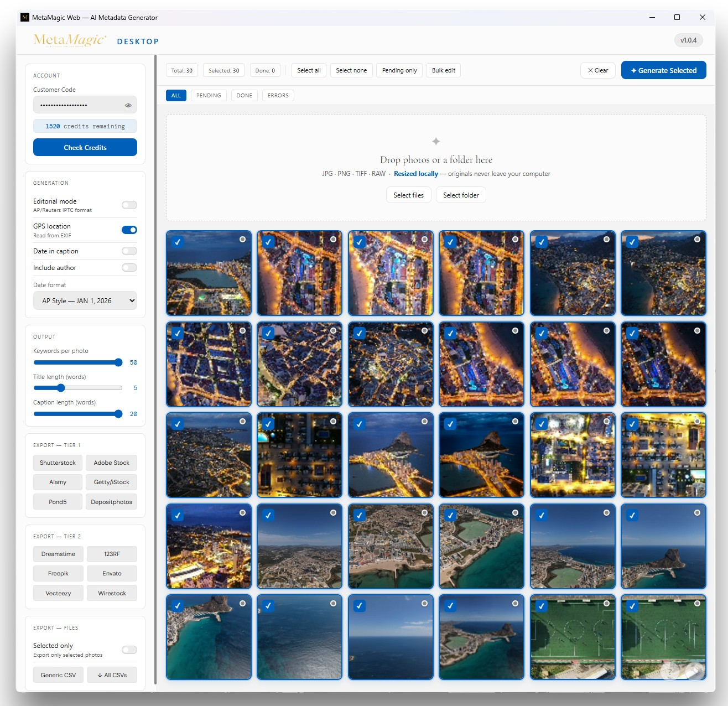The height and width of the screenshot is (706, 728).
Task: Enable Editorial mode toggle
Action: coord(129,205)
